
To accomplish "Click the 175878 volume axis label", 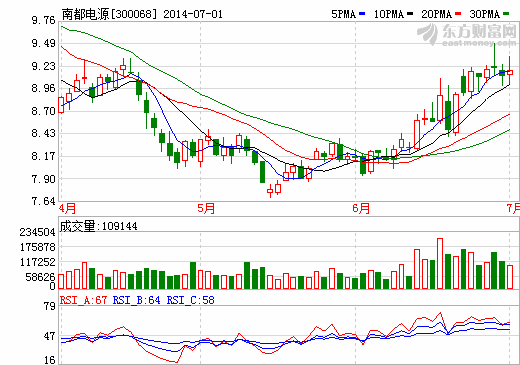I will (x=37, y=247).
